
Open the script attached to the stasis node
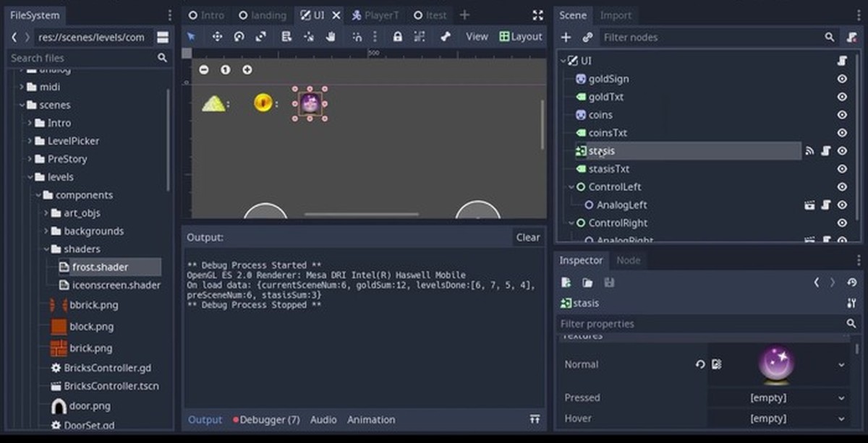(825, 151)
